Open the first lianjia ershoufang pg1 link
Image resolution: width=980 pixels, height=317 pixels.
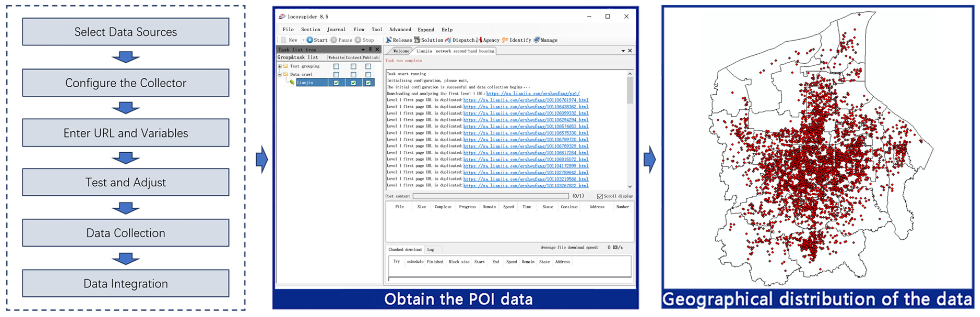533,93
